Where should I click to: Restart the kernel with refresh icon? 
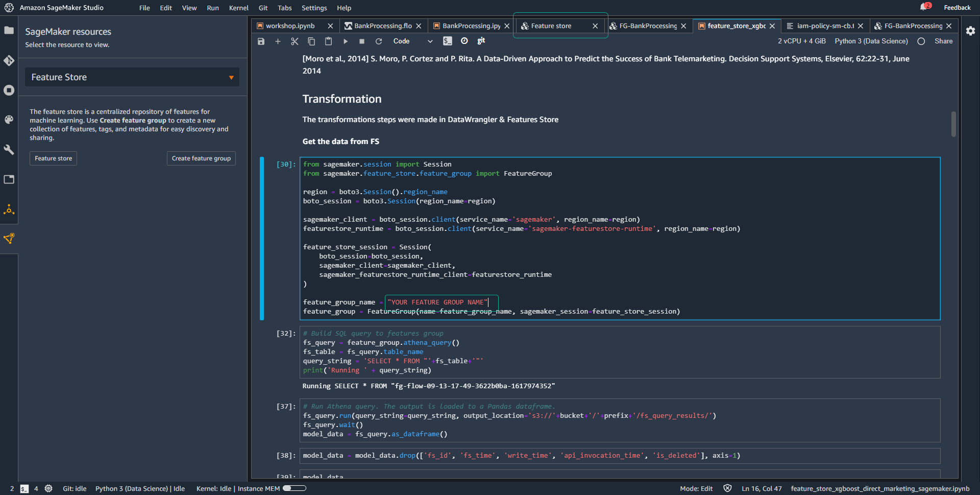(x=379, y=41)
